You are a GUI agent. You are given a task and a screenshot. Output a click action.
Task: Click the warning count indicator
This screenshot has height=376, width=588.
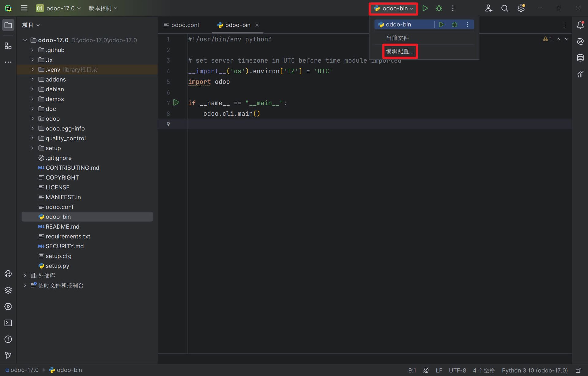tap(547, 39)
